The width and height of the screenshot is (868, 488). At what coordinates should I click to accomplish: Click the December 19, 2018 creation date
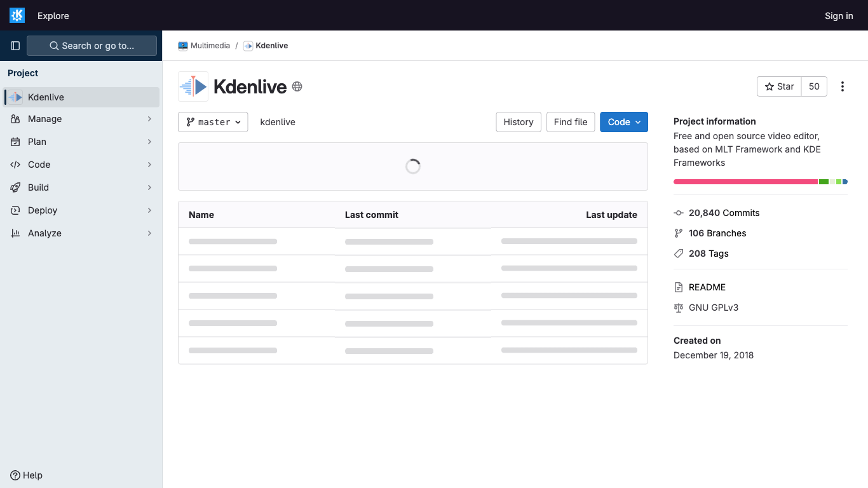point(714,355)
